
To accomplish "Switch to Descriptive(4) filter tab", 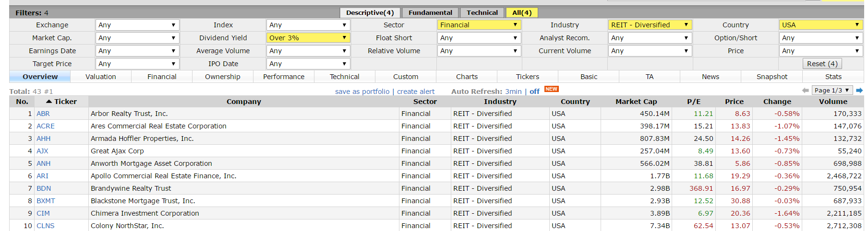I will (x=370, y=12).
